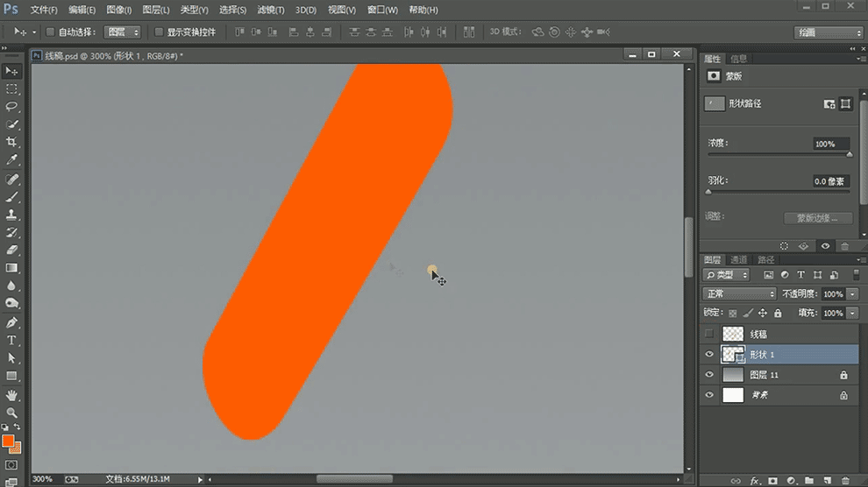Enable the 显示变换控件 checkbox
Screen dimensions: 868x487
pos(159,32)
